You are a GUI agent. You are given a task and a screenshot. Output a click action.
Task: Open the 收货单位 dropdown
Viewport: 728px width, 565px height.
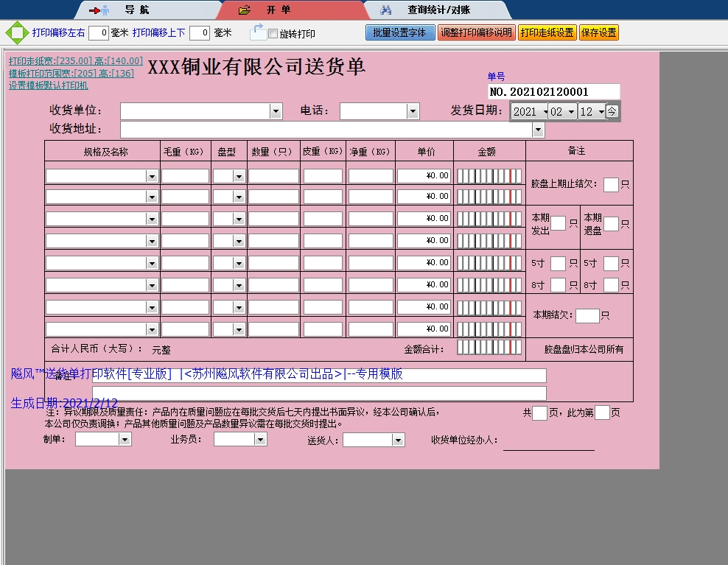pyautogui.click(x=275, y=111)
